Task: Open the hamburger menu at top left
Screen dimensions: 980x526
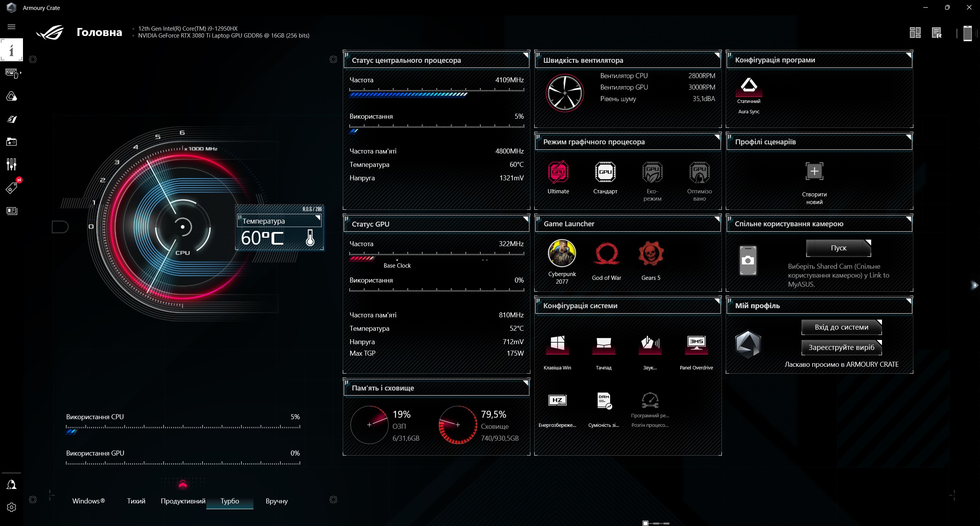Action: coord(11,27)
